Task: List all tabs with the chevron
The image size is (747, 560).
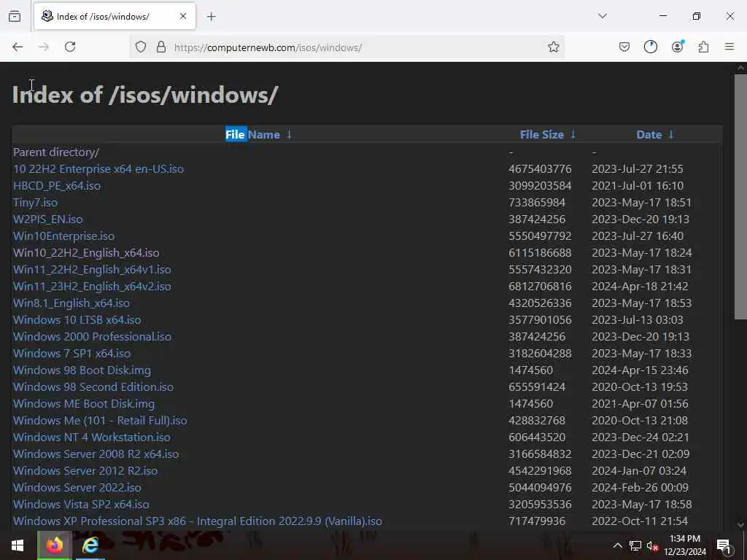Action: click(603, 16)
